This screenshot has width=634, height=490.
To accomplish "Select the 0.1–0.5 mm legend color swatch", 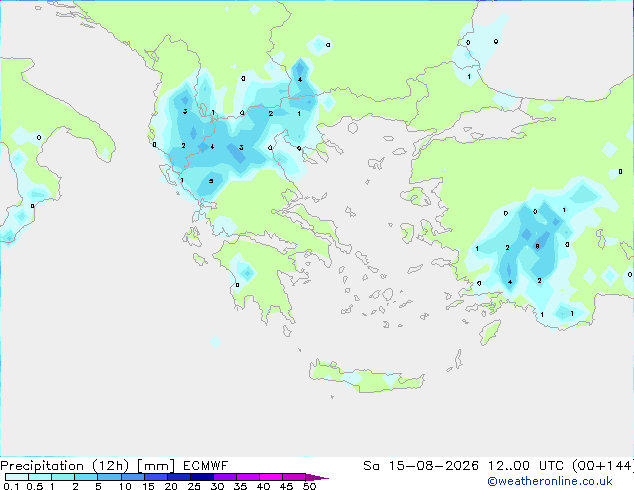I will pyautogui.click(x=17, y=477).
